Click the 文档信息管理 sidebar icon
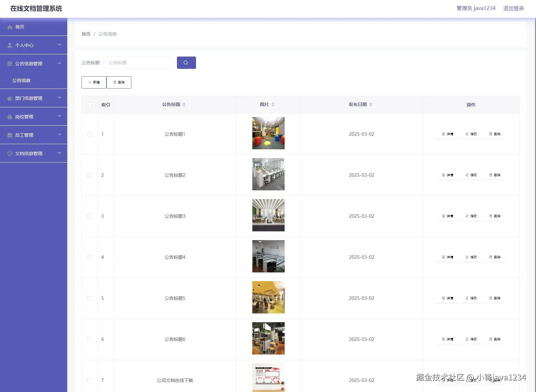The image size is (536, 392). tap(10, 154)
